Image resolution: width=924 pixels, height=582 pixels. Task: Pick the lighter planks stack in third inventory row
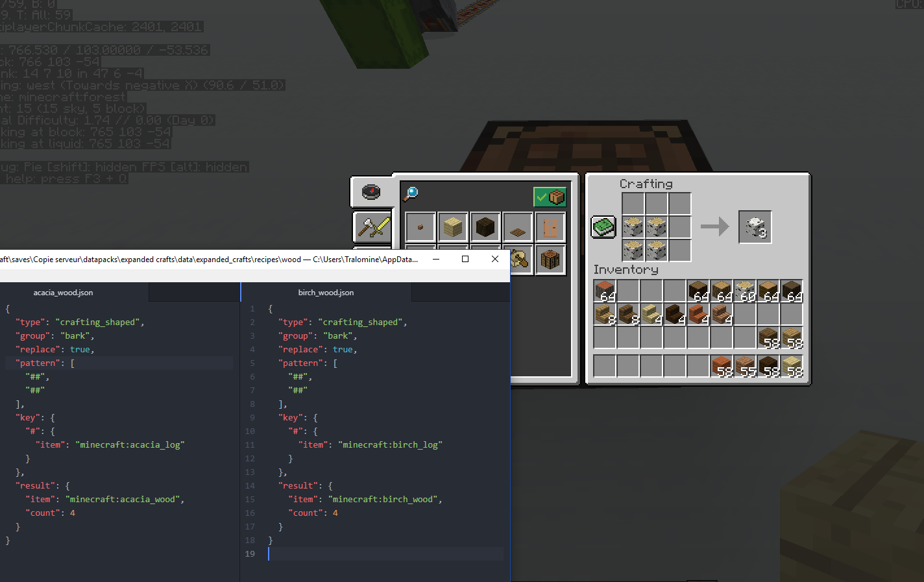(x=792, y=337)
